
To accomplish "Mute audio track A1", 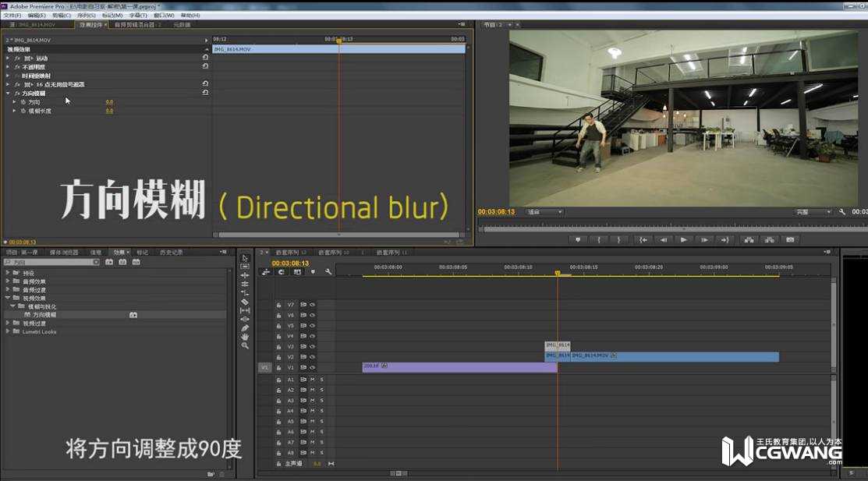I will pos(312,380).
